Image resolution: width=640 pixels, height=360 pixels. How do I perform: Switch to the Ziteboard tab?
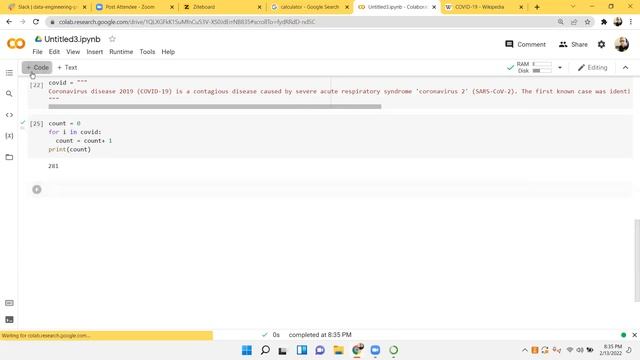[x=222, y=7]
